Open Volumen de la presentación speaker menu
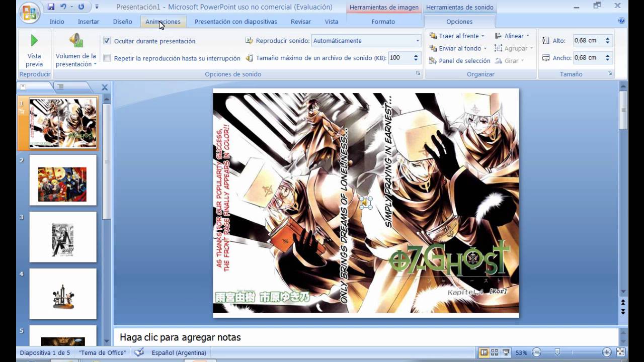The height and width of the screenshot is (362, 644). tap(76, 49)
